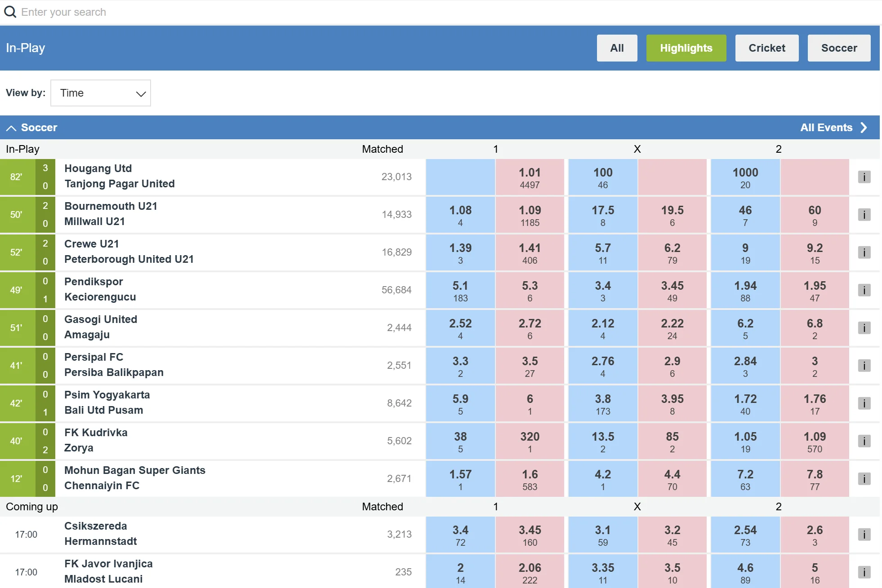This screenshot has height=588, width=882.
Task: Lay FK Kudrivka at 320
Action: [530, 441]
